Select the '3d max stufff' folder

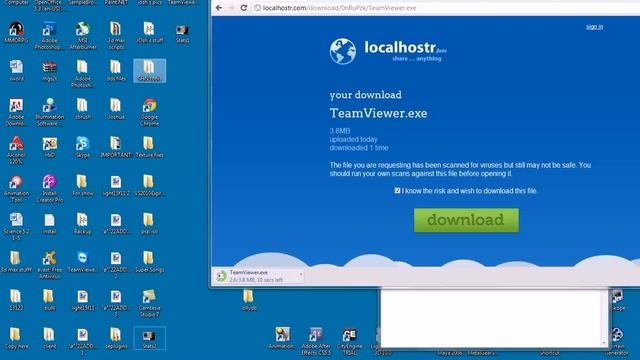pyautogui.click(x=16, y=262)
